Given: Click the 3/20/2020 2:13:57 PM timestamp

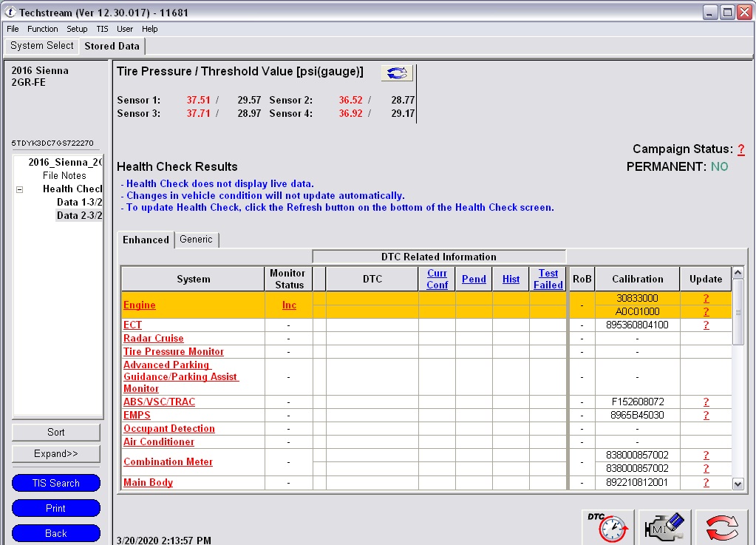Looking at the screenshot, I should (x=164, y=540).
